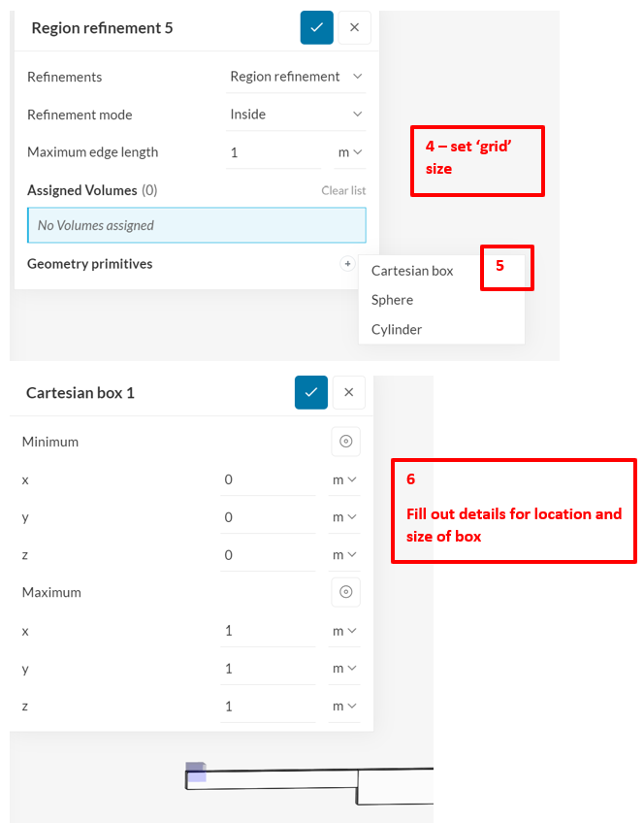The width and height of the screenshot is (644, 823).
Task: Click the Minimum x value field
Action: coord(268,479)
